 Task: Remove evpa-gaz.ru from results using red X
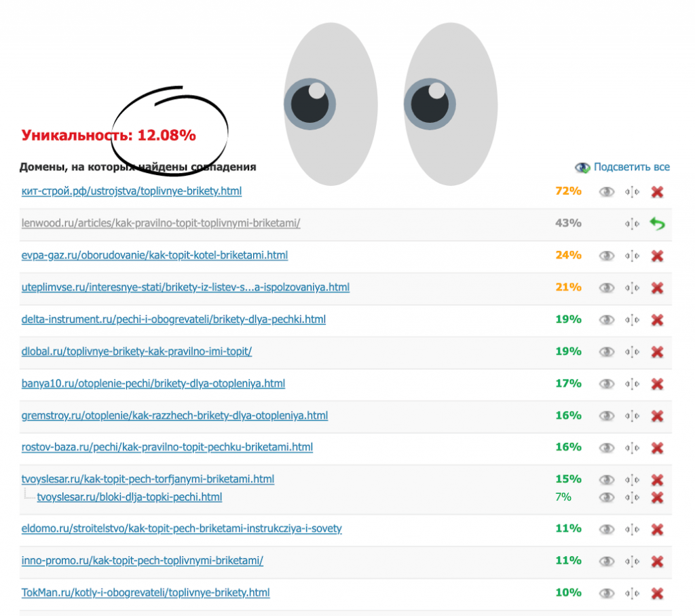[x=657, y=256]
